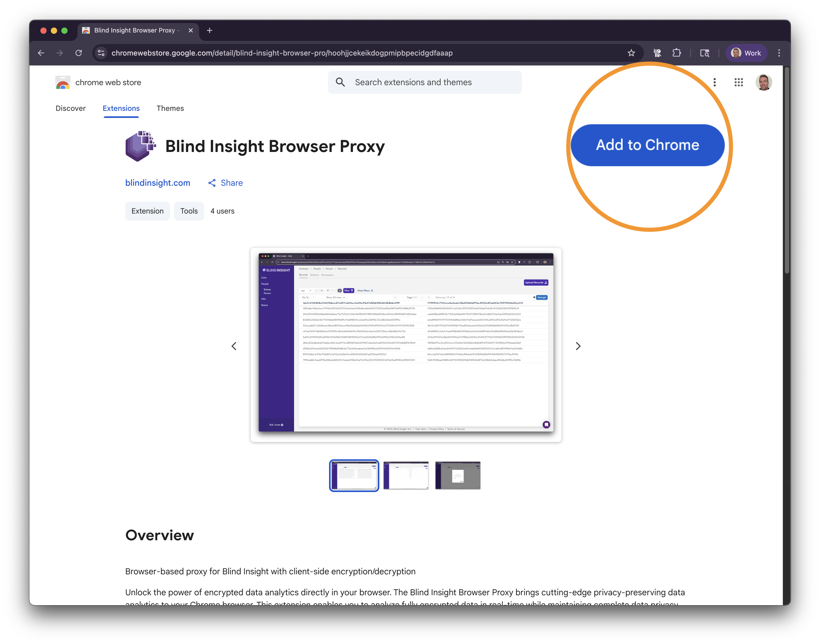Reload the current page
The height and width of the screenshot is (644, 820).
(x=78, y=53)
